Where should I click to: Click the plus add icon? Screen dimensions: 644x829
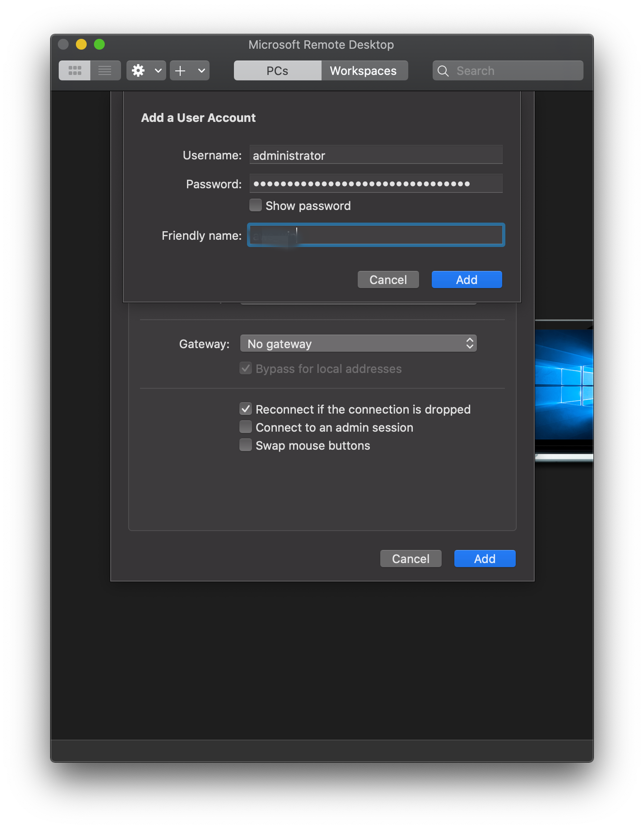[x=180, y=70]
